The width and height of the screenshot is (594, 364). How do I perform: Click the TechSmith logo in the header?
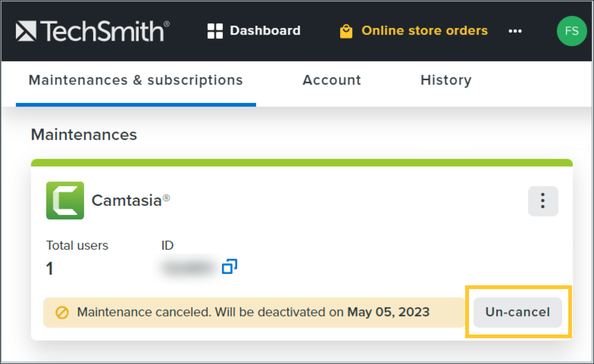91,31
